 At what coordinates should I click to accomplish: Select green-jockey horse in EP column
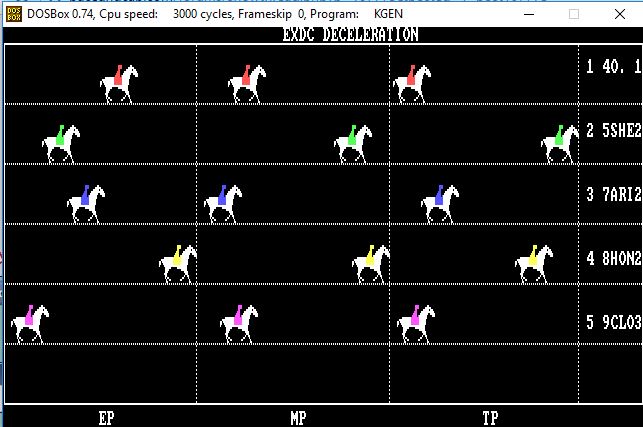(61, 144)
